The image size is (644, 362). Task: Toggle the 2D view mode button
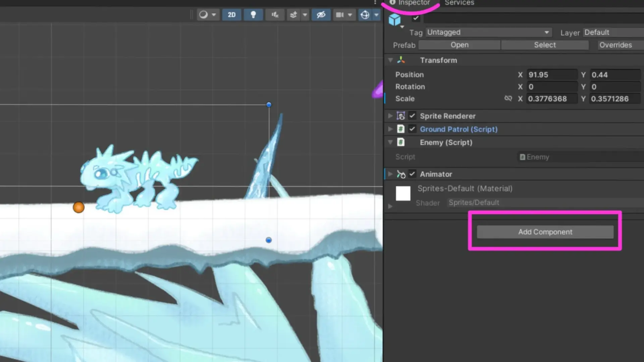click(x=231, y=15)
